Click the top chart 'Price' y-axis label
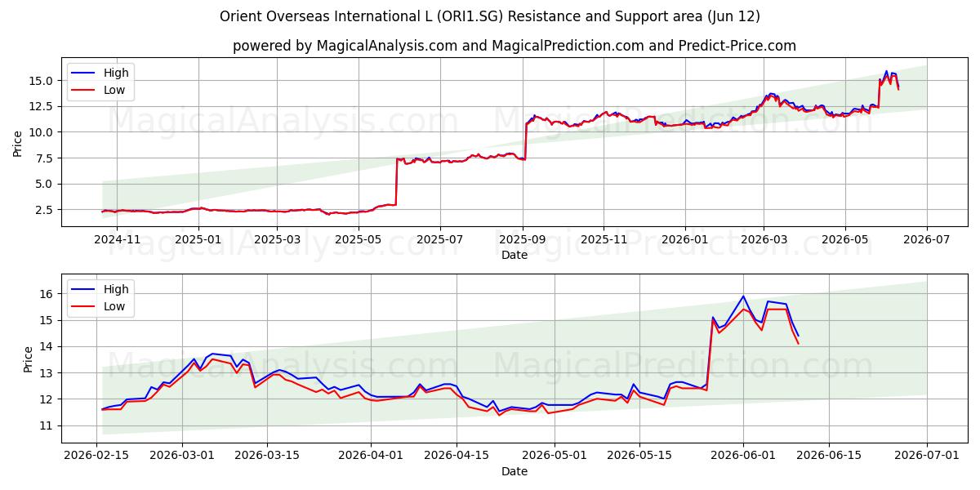 coord(18,142)
